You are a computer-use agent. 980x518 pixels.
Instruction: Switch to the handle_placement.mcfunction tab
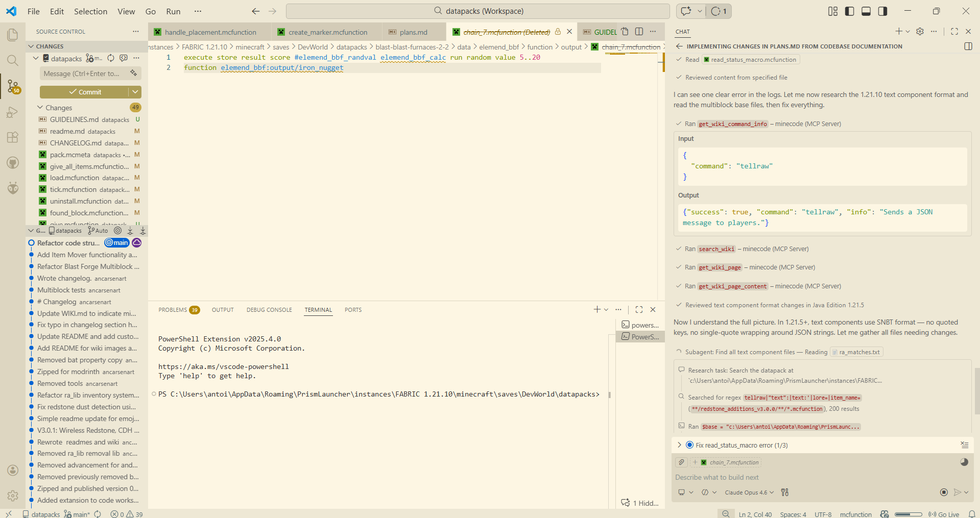point(210,32)
